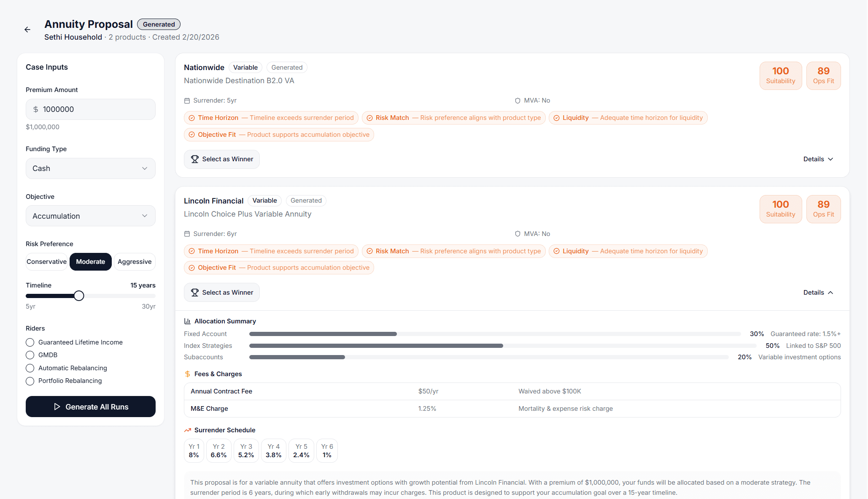Click the Lincoln Time Horizon check icon
Viewport: 868px width, 499px height.
(192, 251)
